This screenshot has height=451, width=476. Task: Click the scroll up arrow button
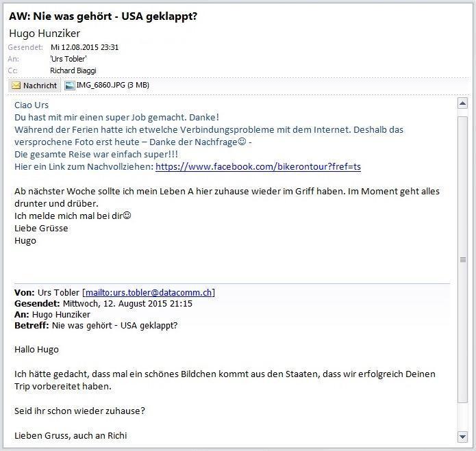click(x=462, y=104)
